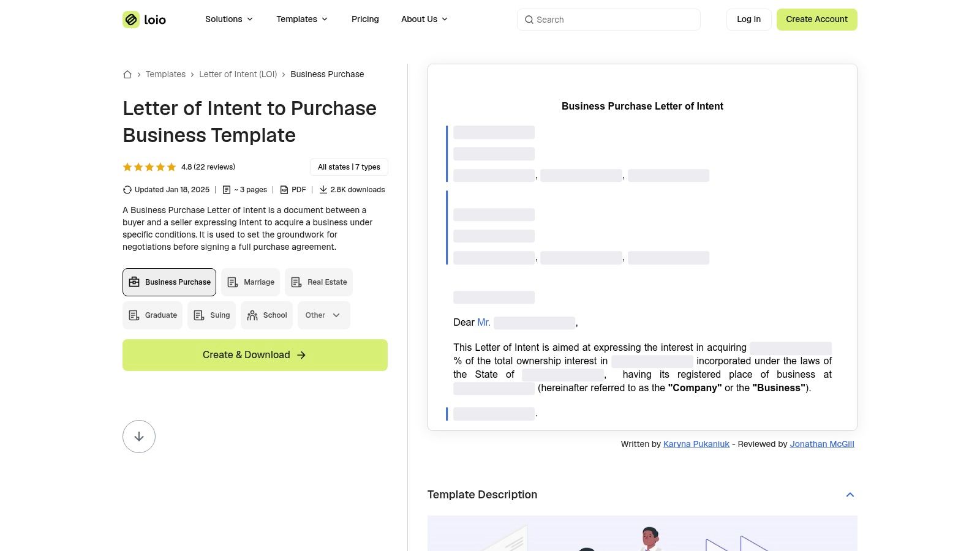Click the loio logo icon
Image resolution: width=980 pixels, height=551 pixels.
[131, 20]
